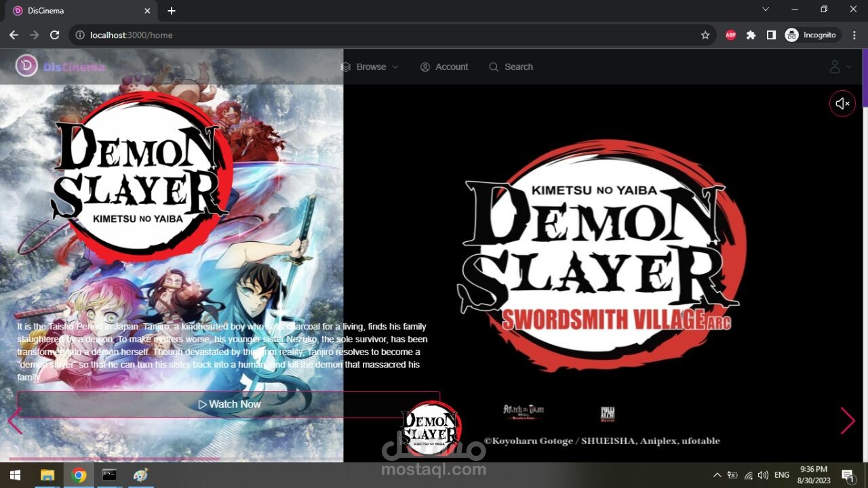Click the Incognito profile button
868x488 pixels.
click(812, 35)
